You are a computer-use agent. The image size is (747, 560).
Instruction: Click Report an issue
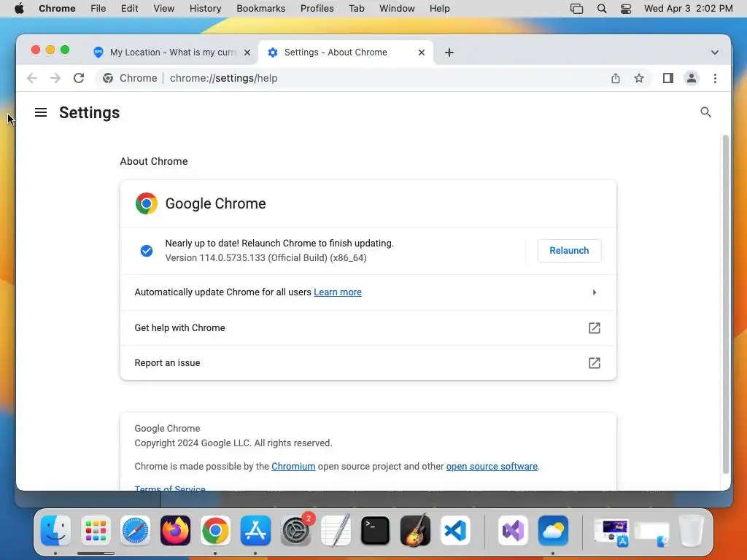[368, 363]
